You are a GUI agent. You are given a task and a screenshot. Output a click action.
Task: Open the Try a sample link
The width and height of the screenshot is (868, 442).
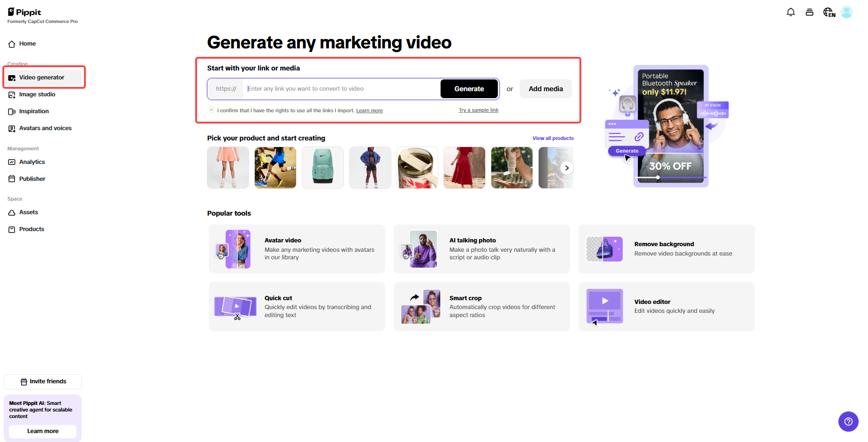tap(478, 109)
